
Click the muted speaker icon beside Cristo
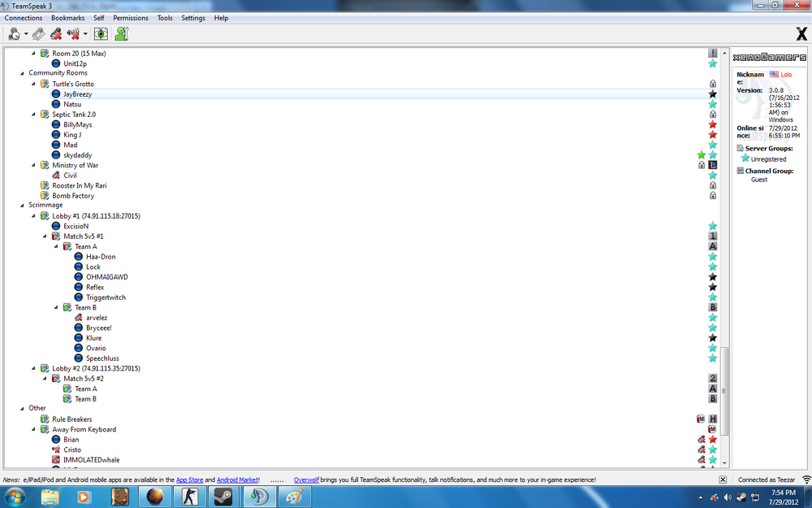(56, 450)
